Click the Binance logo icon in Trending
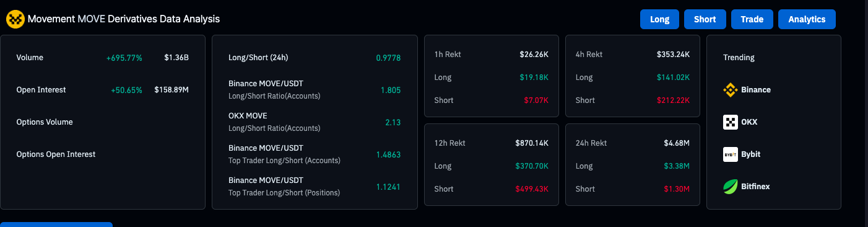This screenshot has height=227, width=868. 731,90
